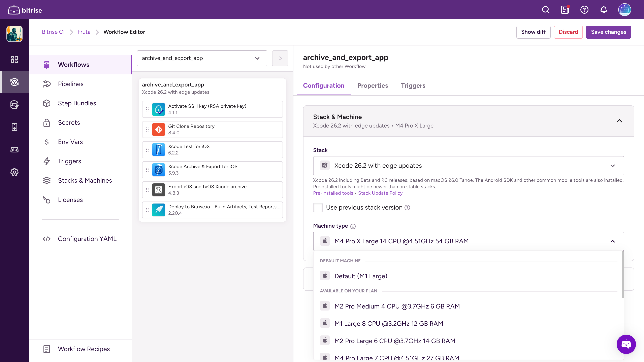This screenshot has width=644, height=362.
Task: Select the Xcode Archive & Export step
Action: click(212, 170)
